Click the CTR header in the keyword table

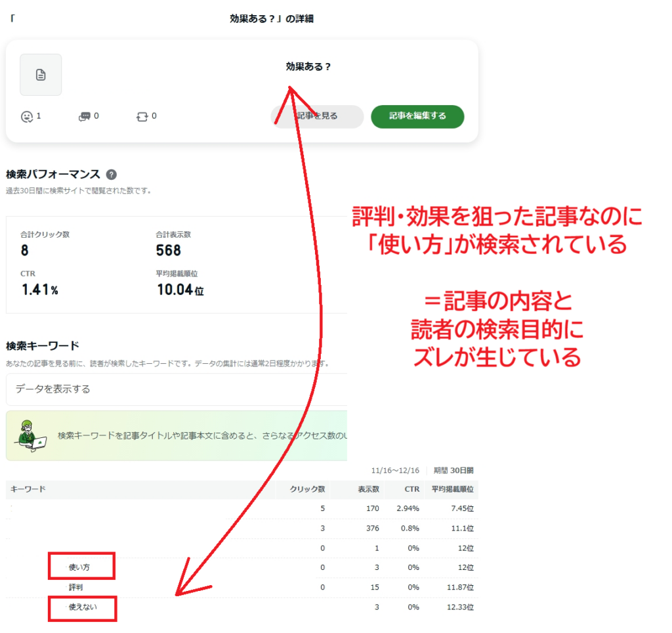click(411, 489)
